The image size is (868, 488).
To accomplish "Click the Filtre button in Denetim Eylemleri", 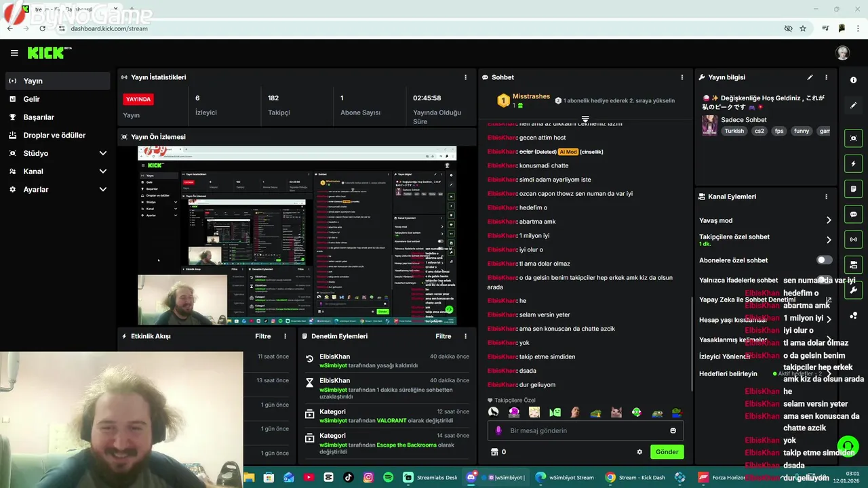I will 443,336.
